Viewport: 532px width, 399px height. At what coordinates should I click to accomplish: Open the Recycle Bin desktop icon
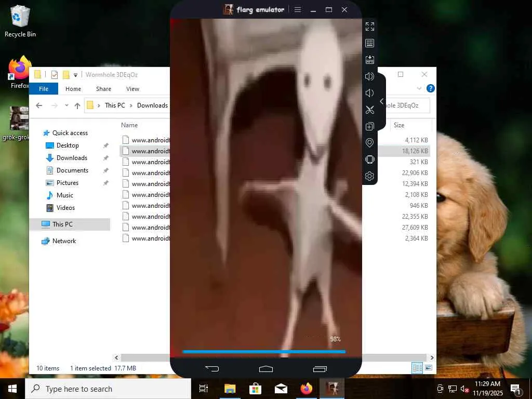(20, 21)
